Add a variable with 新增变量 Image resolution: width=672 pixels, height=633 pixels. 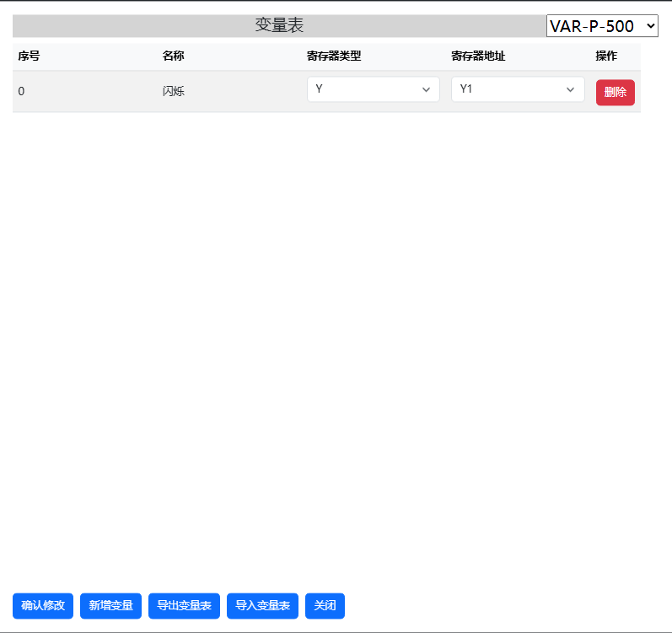(110, 605)
